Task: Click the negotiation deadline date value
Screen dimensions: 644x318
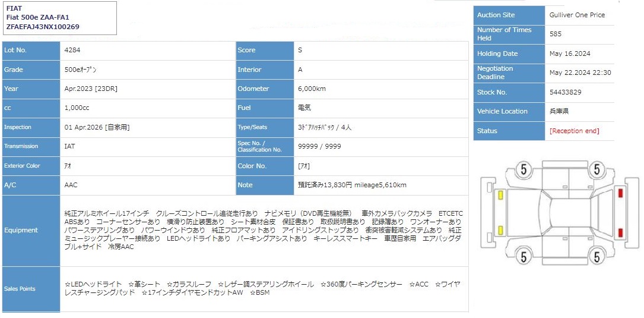Action: pyautogui.click(x=580, y=73)
